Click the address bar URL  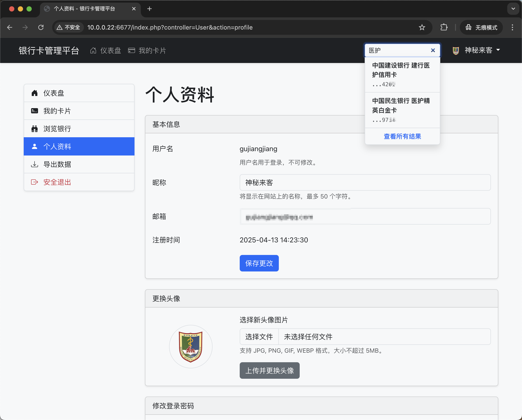pyautogui.click(x=170, y=27)
